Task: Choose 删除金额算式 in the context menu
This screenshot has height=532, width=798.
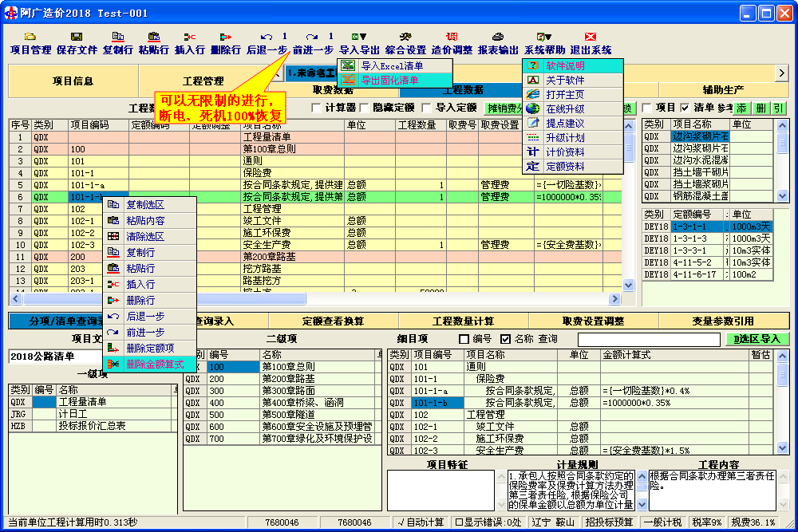Action: (x=150, y=365)
